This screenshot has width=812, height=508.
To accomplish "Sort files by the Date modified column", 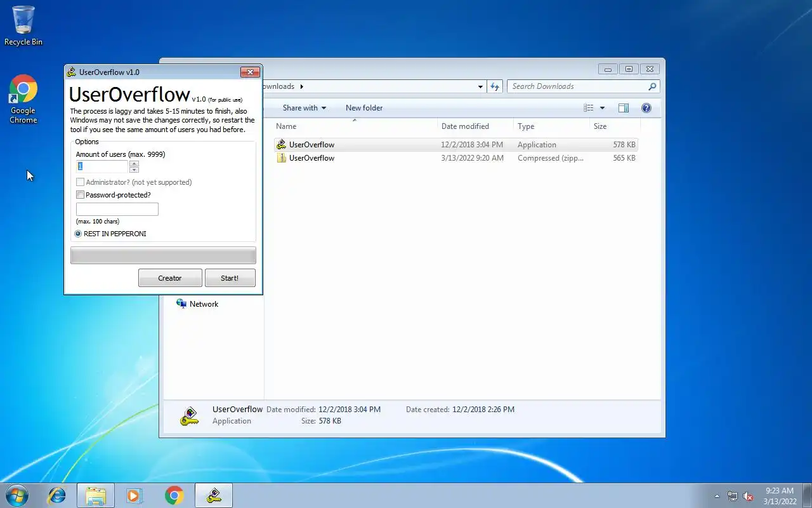I will click(475, 126).
